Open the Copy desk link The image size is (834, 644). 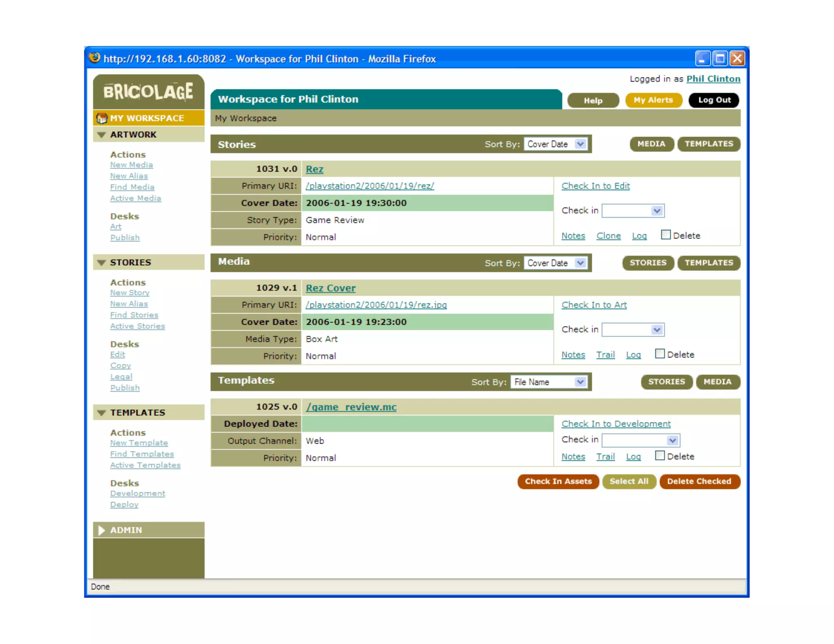(121, 366)
